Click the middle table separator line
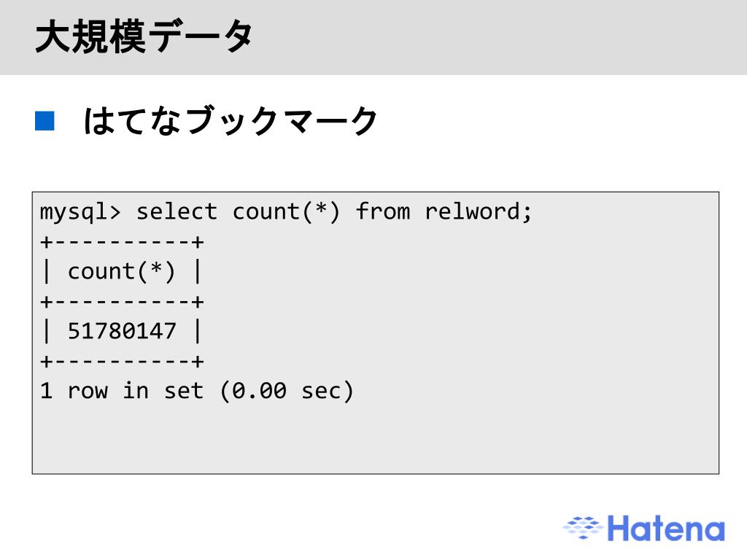This screenshot has height=560, width=747. [x=122, y=302]
